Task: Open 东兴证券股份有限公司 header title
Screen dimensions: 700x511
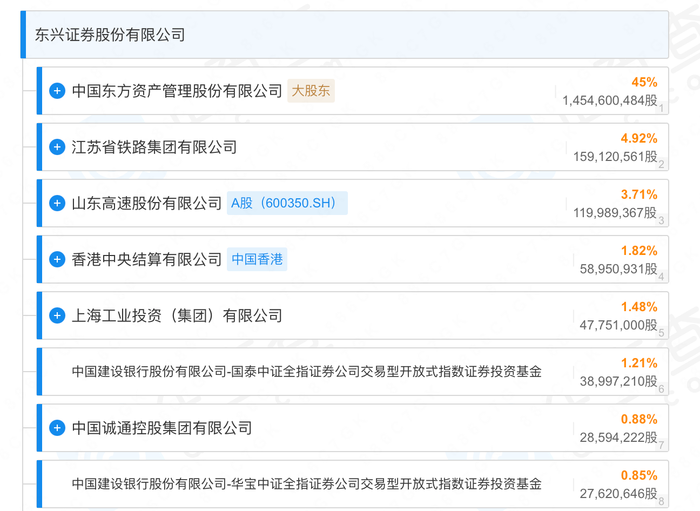Action: [x=110, y=35]
